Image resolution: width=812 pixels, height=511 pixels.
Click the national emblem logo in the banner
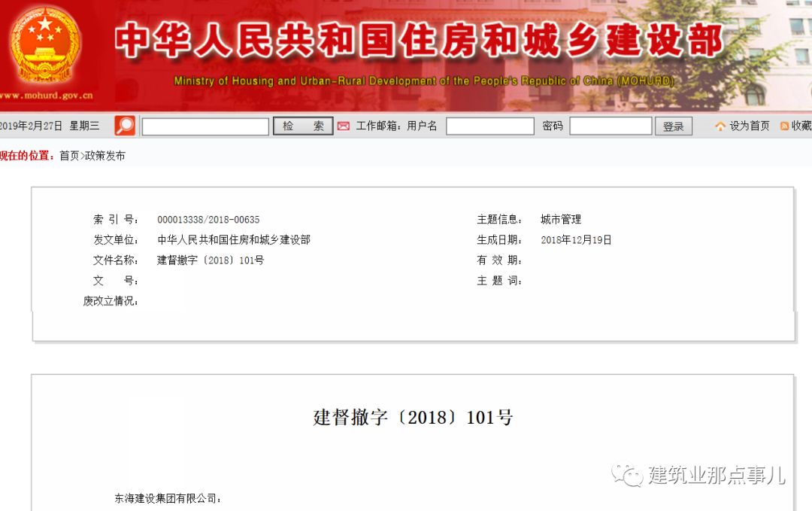click(45, 45)
